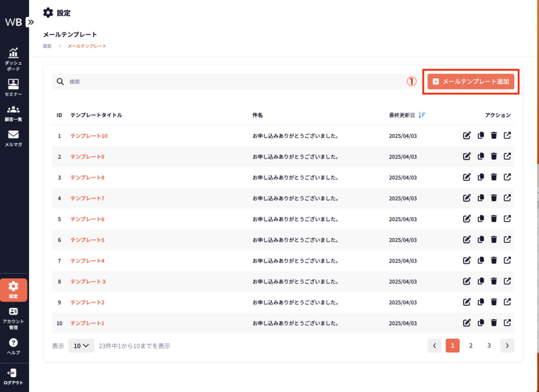Click external-link icon for テンプレート7 row

507,198
